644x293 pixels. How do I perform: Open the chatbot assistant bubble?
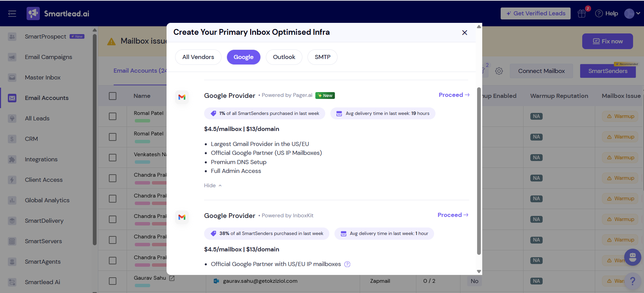click(x=633, y=258)
